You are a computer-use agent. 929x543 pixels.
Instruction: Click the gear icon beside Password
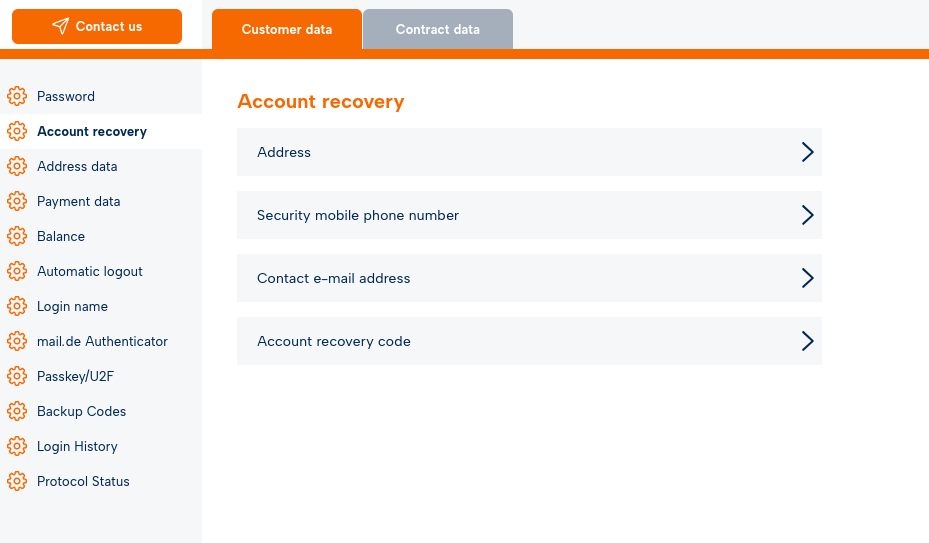click(17, 96)
